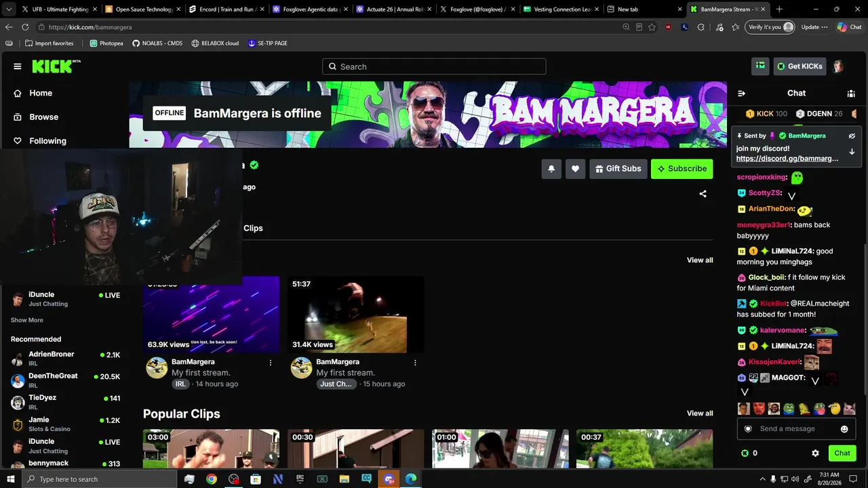Bookmark this page with star icon
The height and width of the screenshot is (488, 868).
(652, 27)
